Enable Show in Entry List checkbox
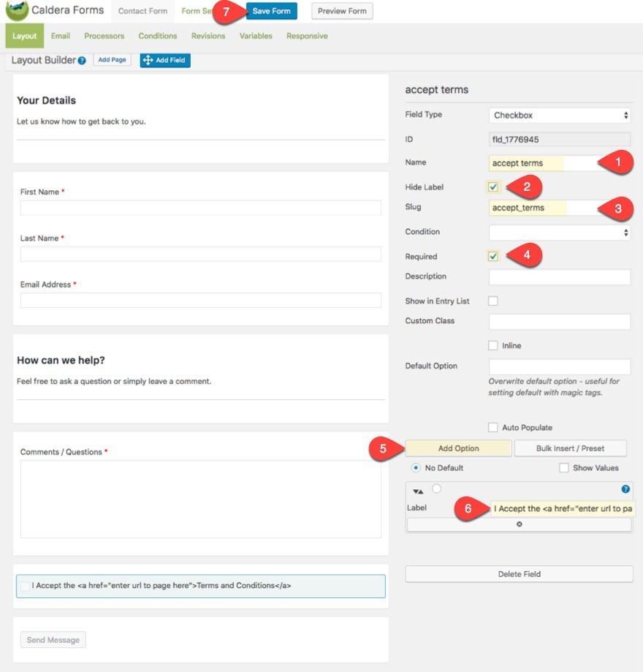643x672 pixels. (493, 301)
